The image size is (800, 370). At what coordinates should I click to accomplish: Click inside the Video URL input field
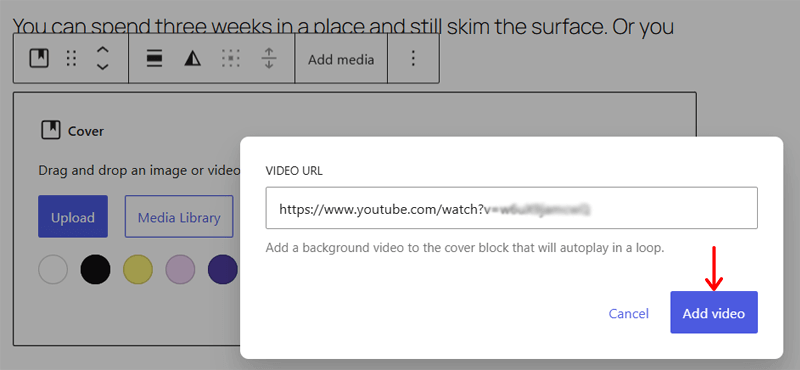[x=511, y=208]
